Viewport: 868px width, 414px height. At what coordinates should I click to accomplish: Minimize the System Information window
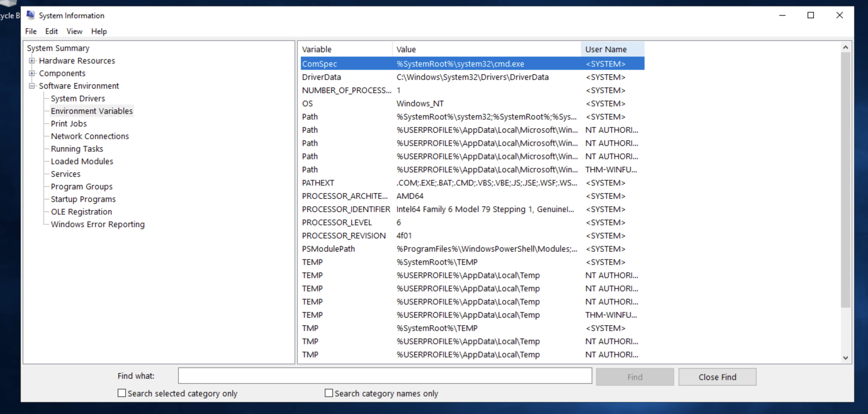[782, 15]
